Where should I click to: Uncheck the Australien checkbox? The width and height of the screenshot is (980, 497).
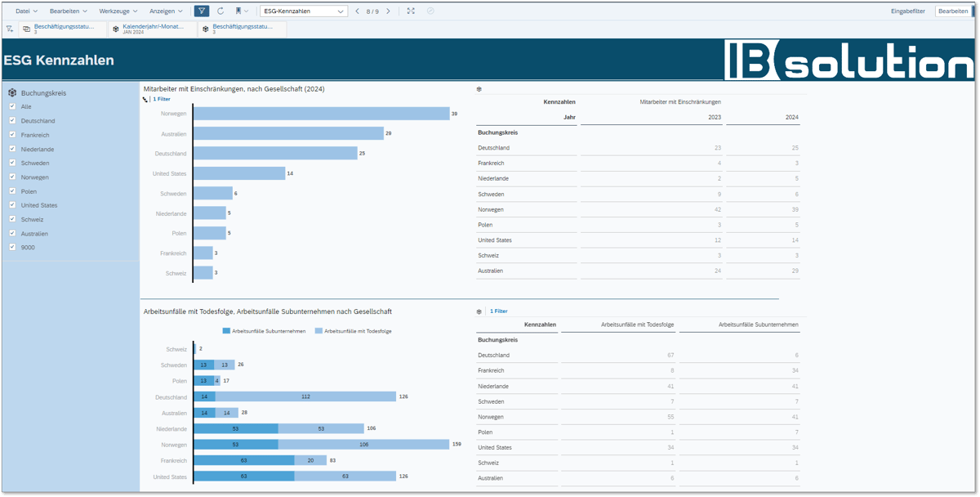pyautogui.click(x=12, y=234)
